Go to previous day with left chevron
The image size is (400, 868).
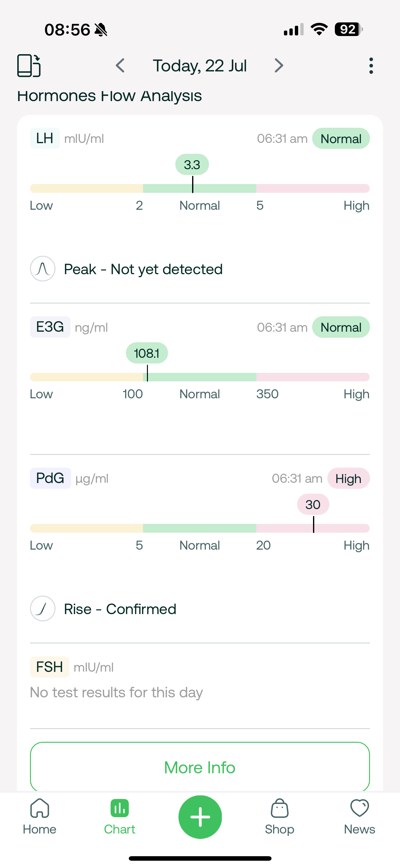point(120,65)
